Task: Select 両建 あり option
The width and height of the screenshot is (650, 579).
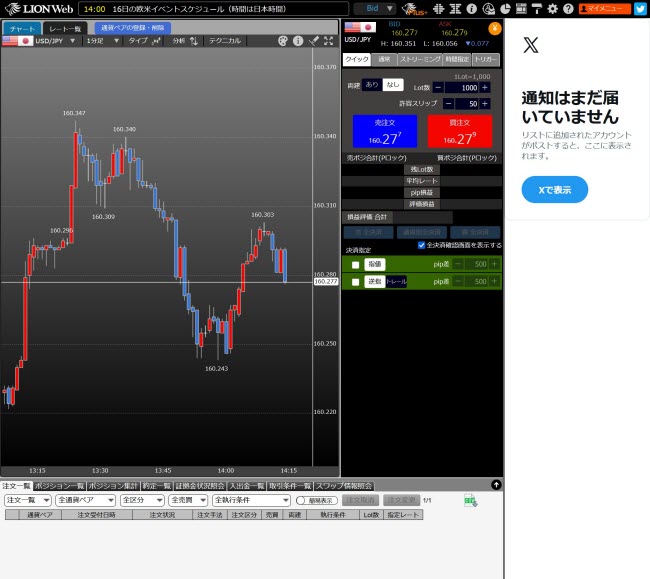Action: (372, 85)
